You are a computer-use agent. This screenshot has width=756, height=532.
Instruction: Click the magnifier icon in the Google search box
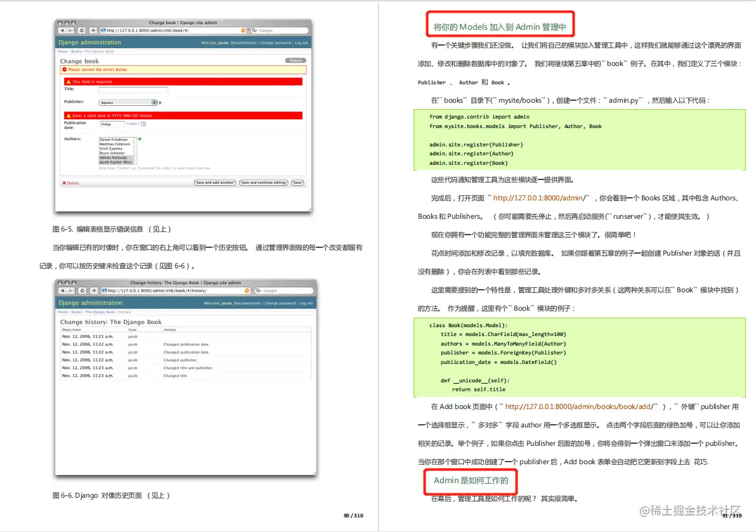[x=254, y=30]
